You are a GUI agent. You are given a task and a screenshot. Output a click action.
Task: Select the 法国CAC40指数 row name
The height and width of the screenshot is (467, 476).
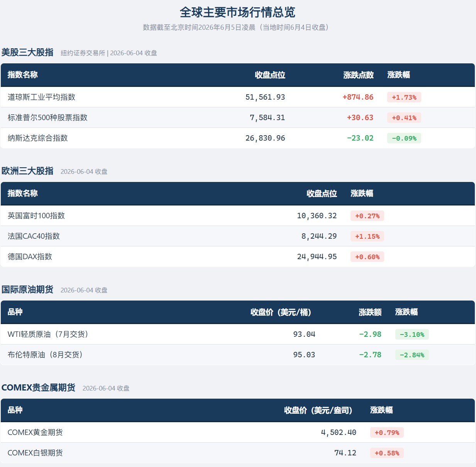[x=34, y=236]
